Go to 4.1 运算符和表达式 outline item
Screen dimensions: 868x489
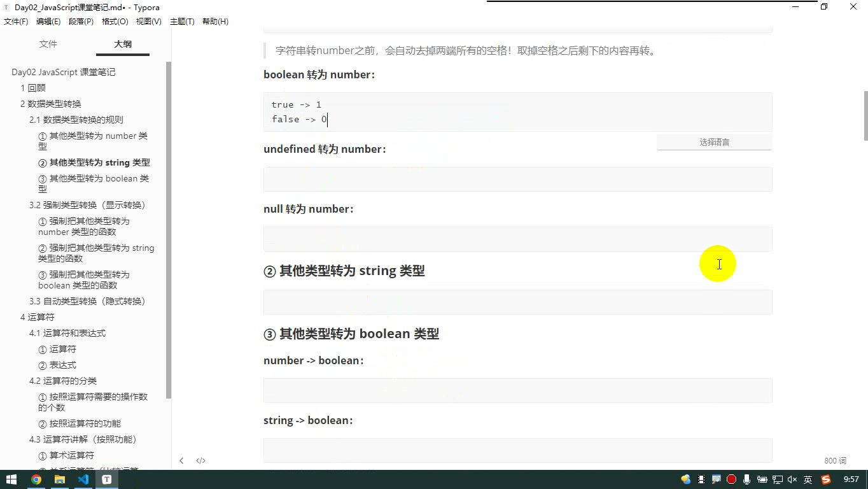(67, 333)
